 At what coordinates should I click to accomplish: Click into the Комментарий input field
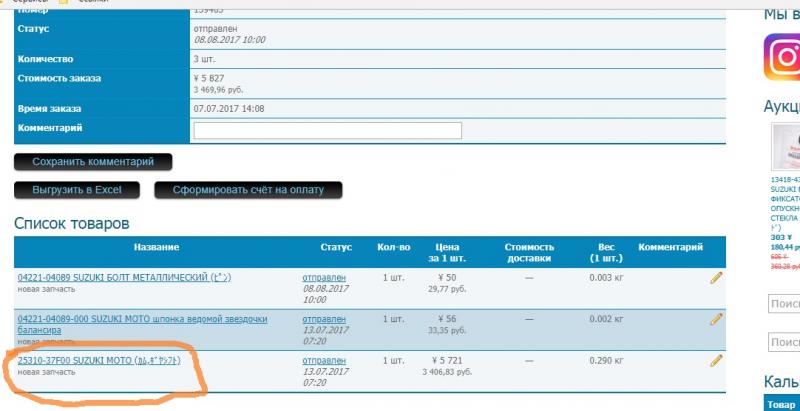tap(328, 131)
